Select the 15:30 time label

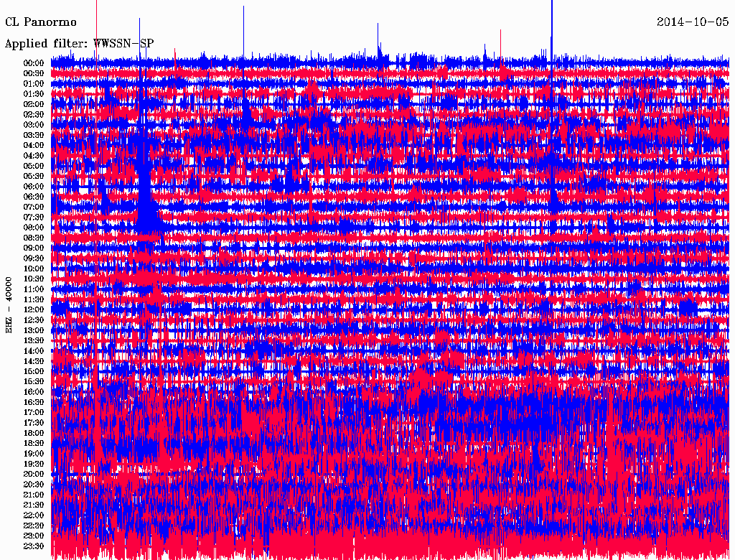pyautogui.click(x=34, y=381)
